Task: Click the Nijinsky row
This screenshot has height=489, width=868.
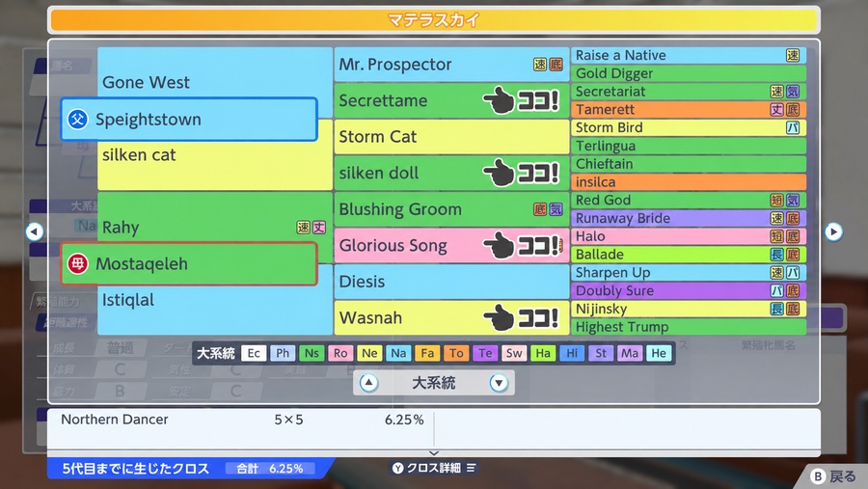Action: point(688,309)
